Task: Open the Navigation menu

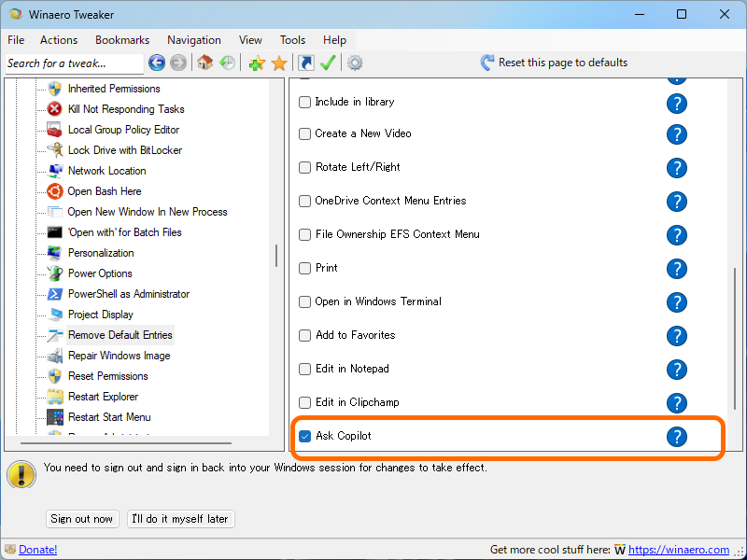Action: [194, 40]
